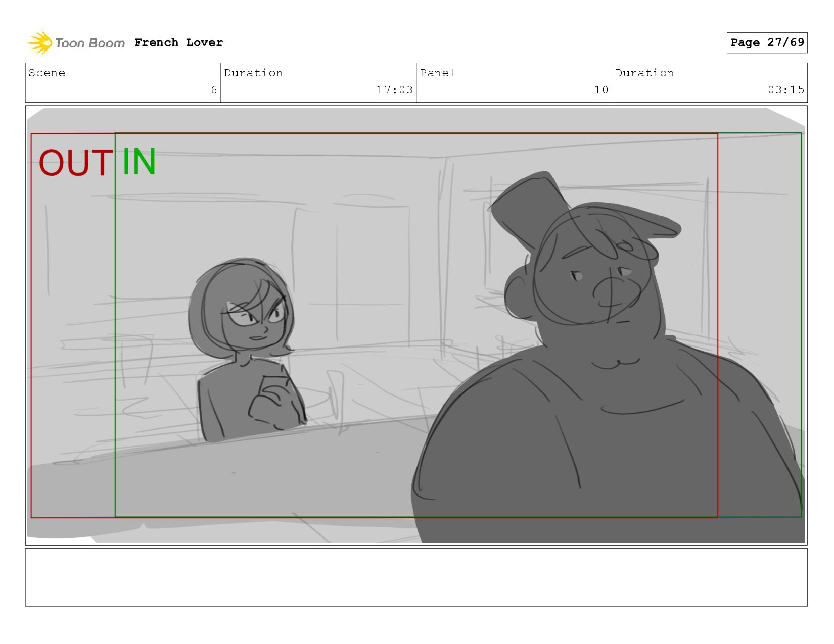The width and height of the screenshot is (834, 644).
Task: Click the panel duration value '03:15'
Action: pos(785,90)
